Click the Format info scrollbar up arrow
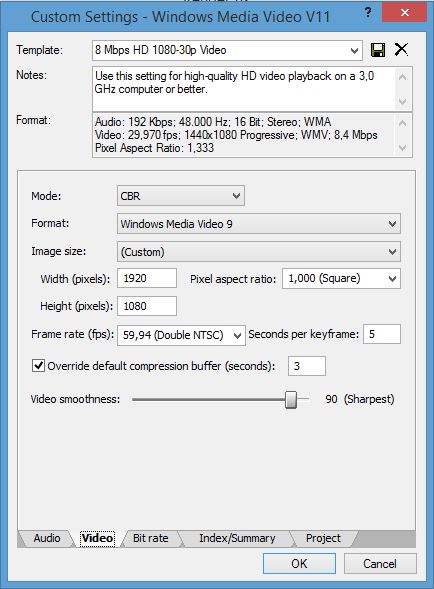The width and height of the screenshot is (434, 589). pyautogui.click(x=402, y=123)
